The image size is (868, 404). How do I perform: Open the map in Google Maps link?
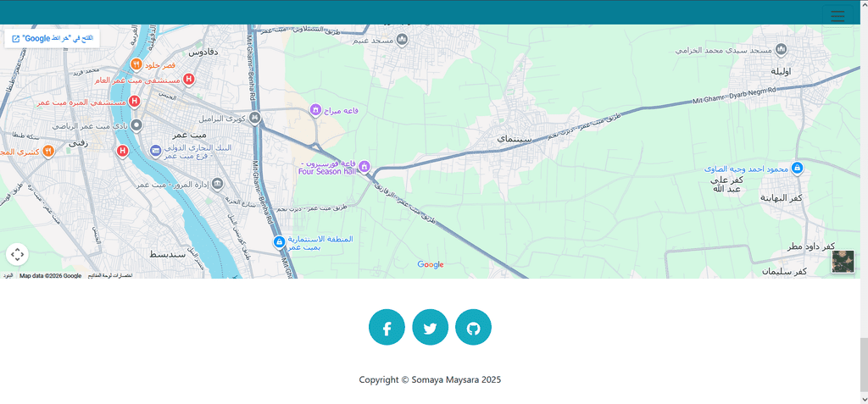click(52, 38)
